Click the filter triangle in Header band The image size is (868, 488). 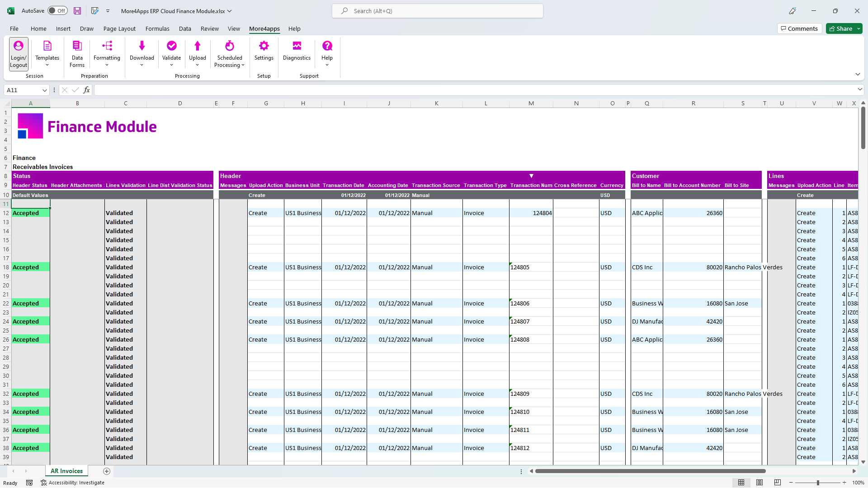[x=531, y=176]
